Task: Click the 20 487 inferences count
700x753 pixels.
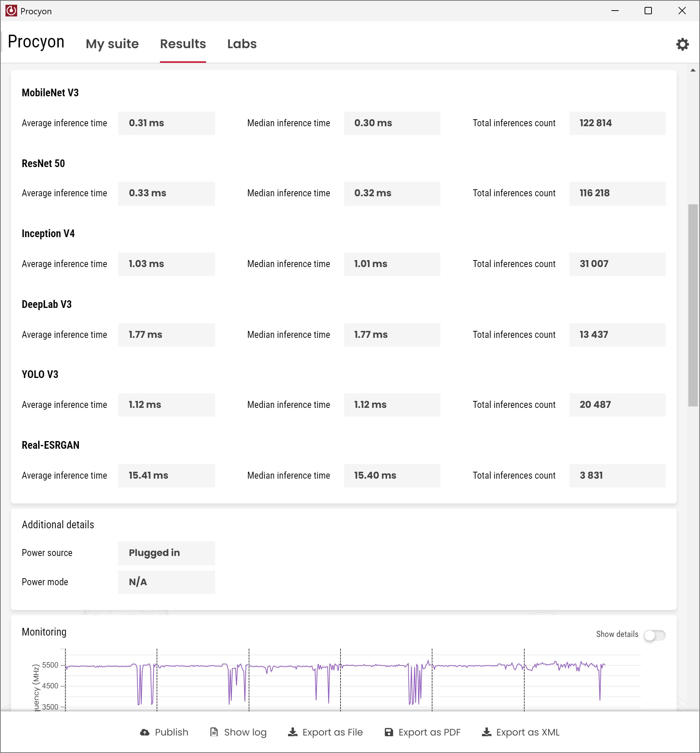Action: coord(617,405)
